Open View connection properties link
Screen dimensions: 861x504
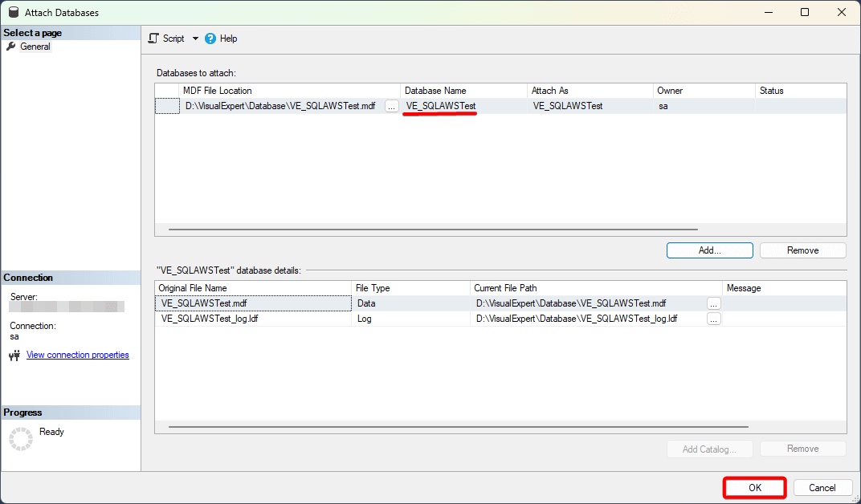[77, 355]
